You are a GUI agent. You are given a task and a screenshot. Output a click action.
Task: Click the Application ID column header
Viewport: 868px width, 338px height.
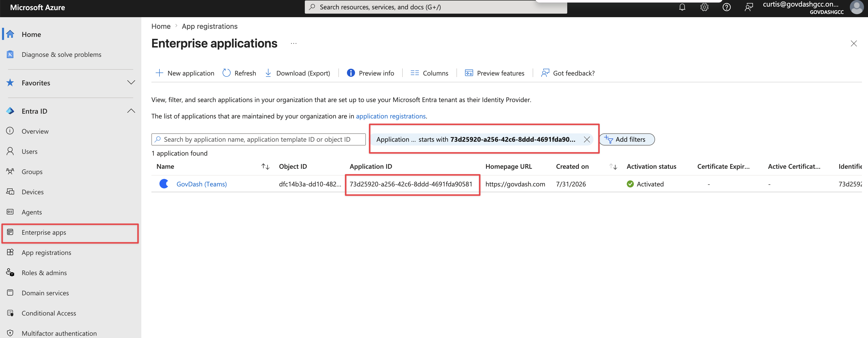point(371,166)
